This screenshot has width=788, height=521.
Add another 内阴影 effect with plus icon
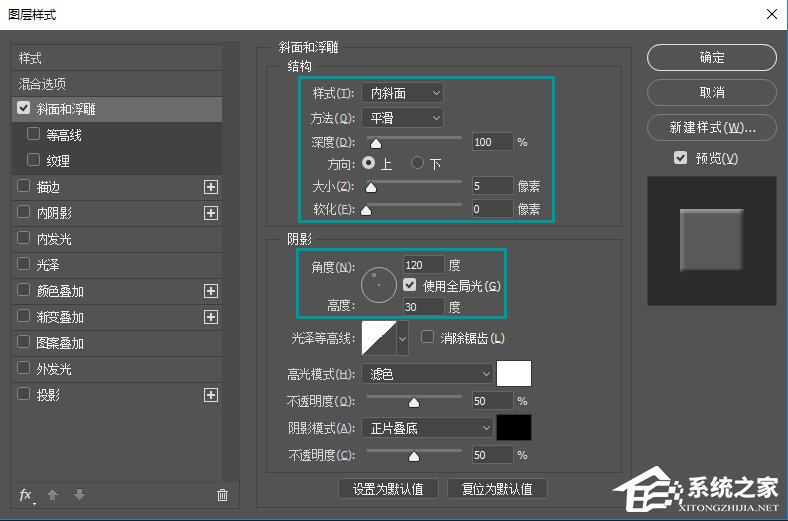pyautogui.click(x=211, y=213)
